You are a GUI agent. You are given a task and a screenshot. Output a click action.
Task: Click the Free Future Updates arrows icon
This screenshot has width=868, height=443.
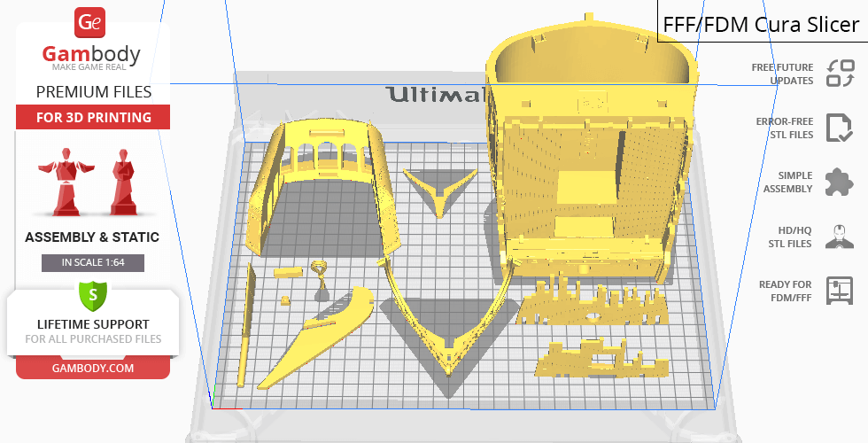pyautogui.click(x=838, y=74)
